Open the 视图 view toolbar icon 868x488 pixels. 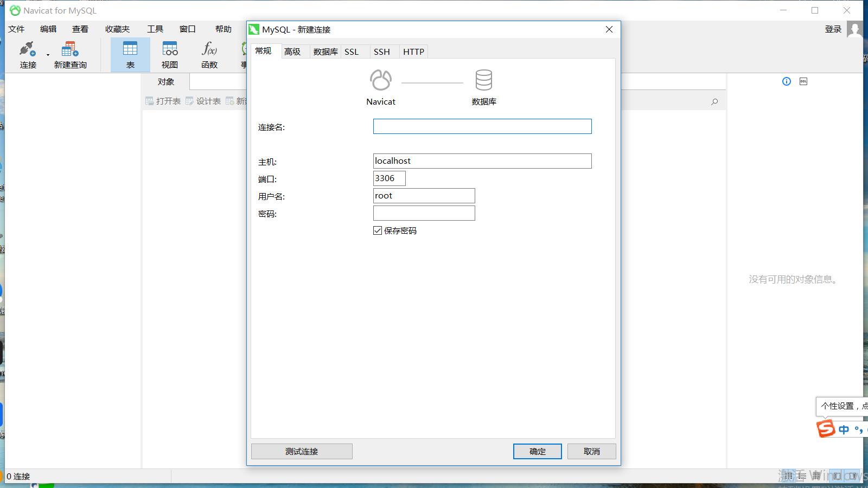pos(170,55)
